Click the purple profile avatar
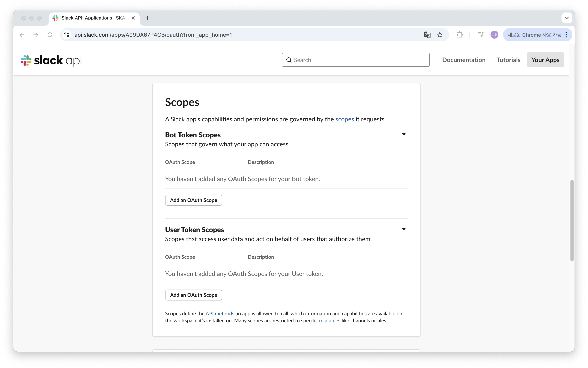 coord(494,35)
